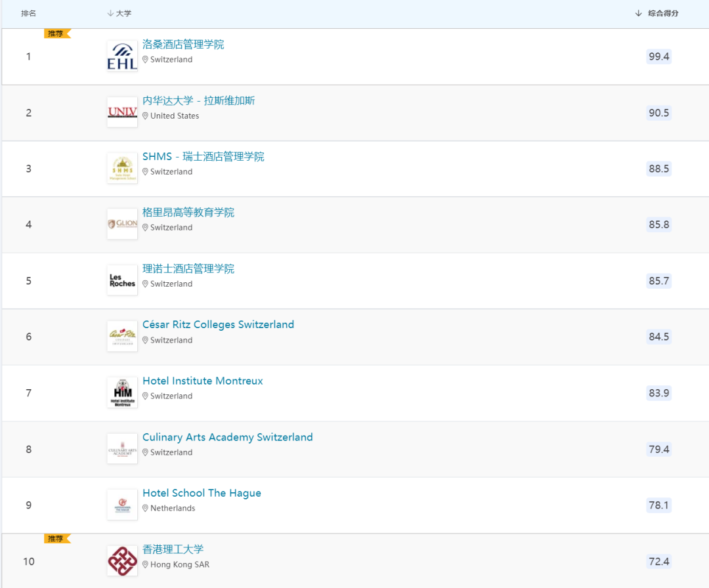
Task: Click the 99.4 score badge
Action: tap(658, 56)
